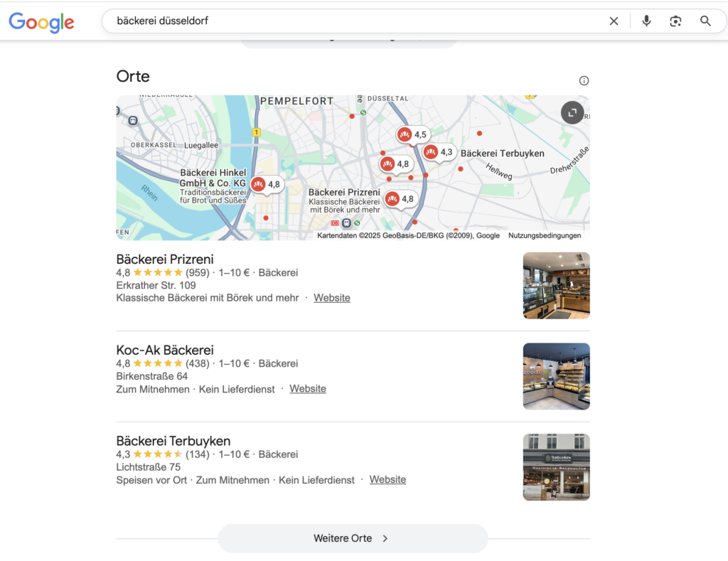This screenshot has height=561, width=728.
Task: Clear the search box text
Action: pos(614,21)
